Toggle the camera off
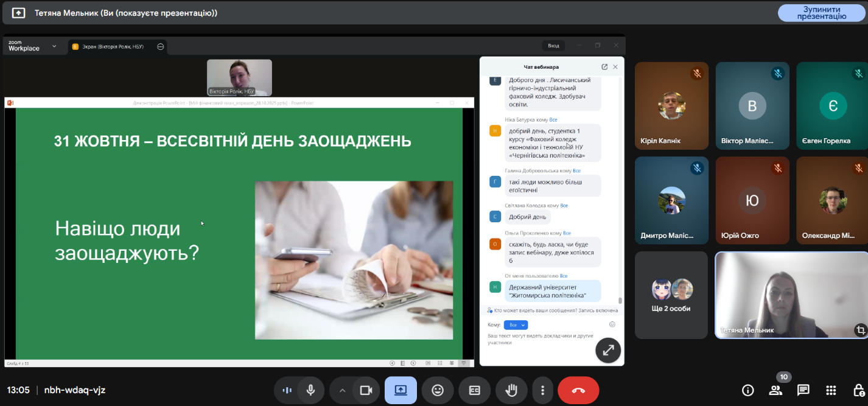This screenshot has height=406, width=868. coord(366,390)
